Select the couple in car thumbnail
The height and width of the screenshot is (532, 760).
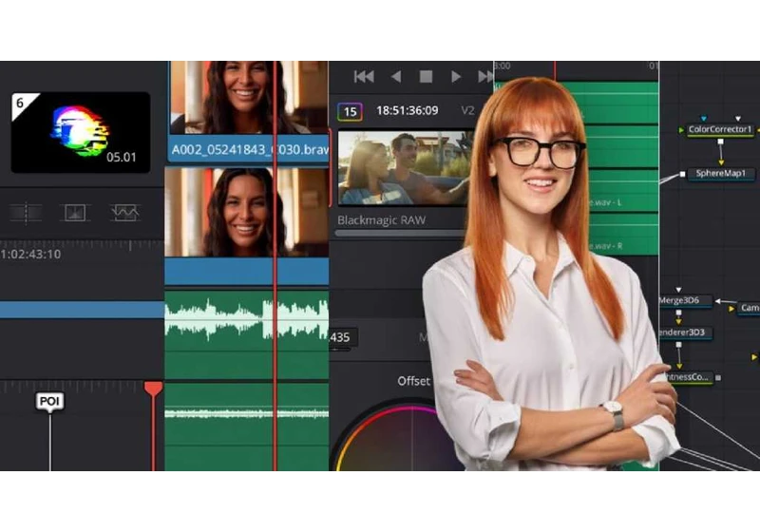pos(405,168)
